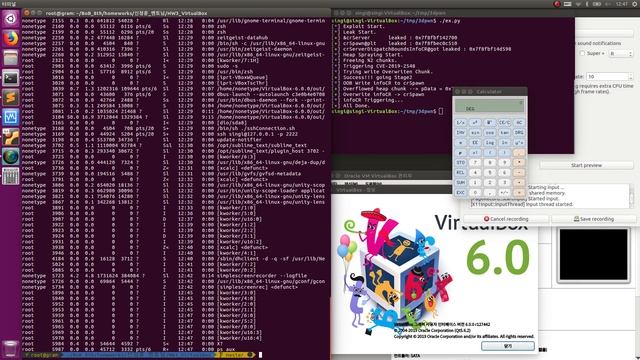Screen dimensions: 640x360
Task: Open the globe icon in the dock
Action: (x=10, y=156)
